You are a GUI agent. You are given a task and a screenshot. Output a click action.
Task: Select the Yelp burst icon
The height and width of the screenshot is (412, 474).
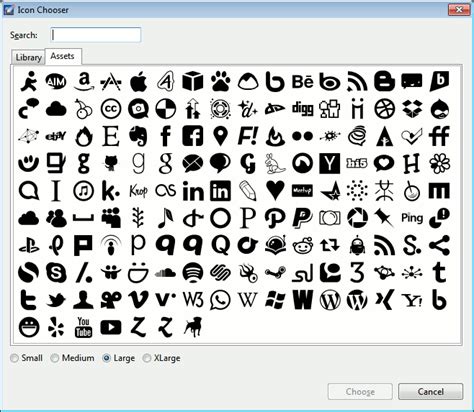(x=56, y=327)
